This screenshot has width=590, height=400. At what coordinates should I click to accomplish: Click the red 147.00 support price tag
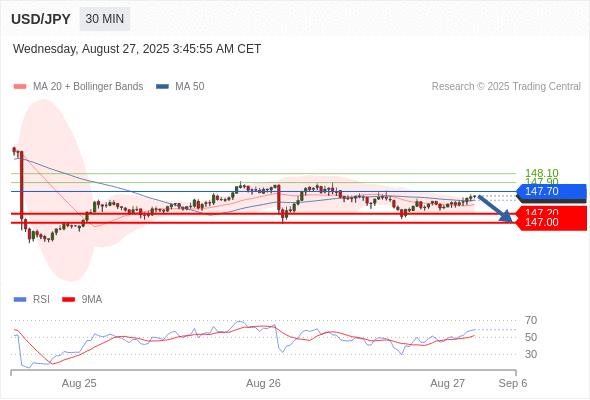(552, 222)
